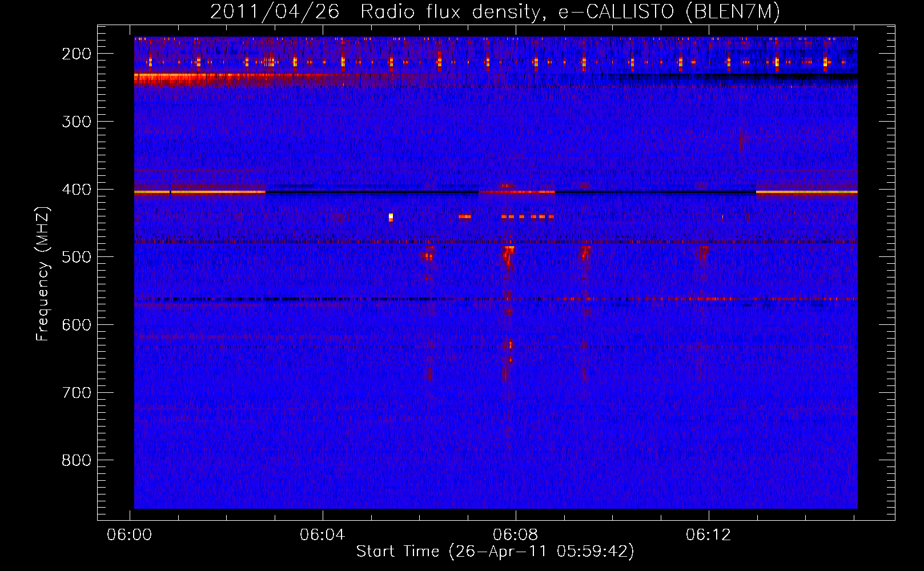Viewport: 924px width, 571px height.
Task: Click the 06:00 time axis label
Action: coord(130,535)
